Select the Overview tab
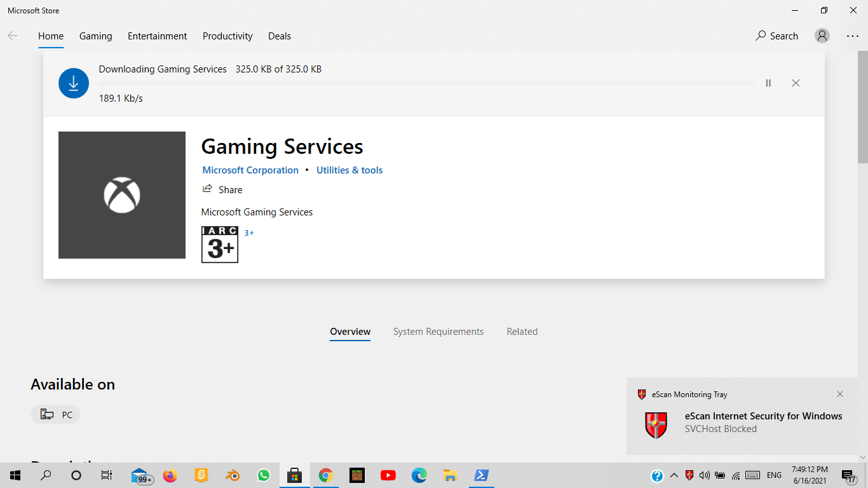Screen dimensions: 868x488 tap(350, 332)
